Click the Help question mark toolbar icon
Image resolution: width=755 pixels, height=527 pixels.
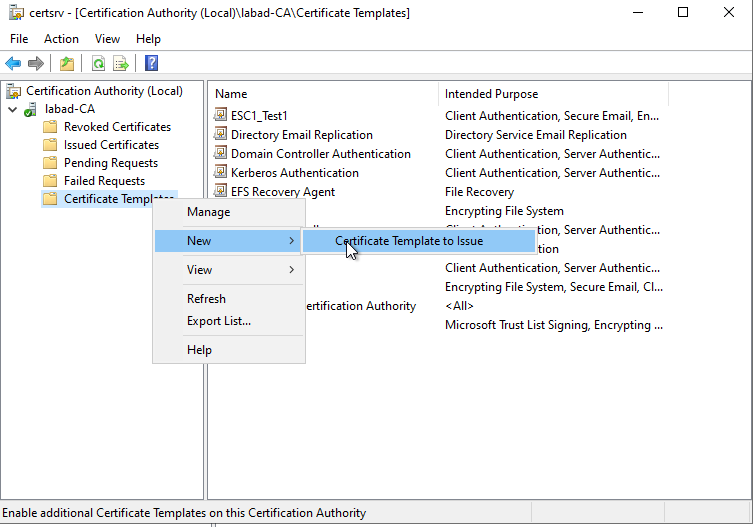tap(152, 64)
